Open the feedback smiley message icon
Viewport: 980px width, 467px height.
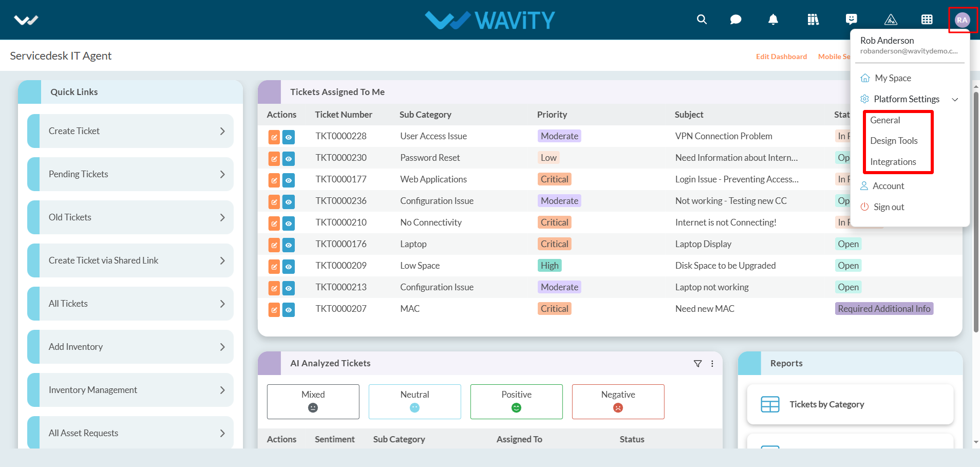[x=851, y=20]
